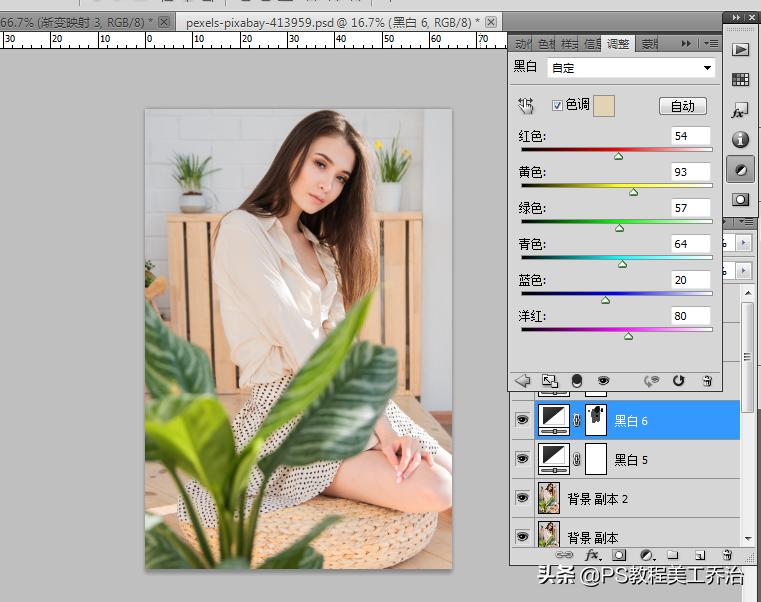Open layer fill slider arrow
Viewport: 761px width, 602px height.
pos(743,270)
